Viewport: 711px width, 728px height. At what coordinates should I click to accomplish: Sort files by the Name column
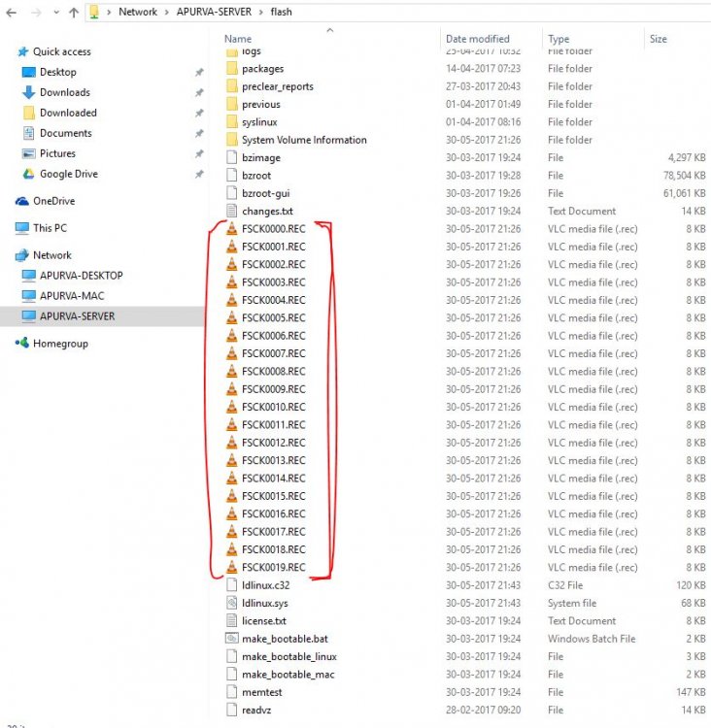(x=237, y=39)
